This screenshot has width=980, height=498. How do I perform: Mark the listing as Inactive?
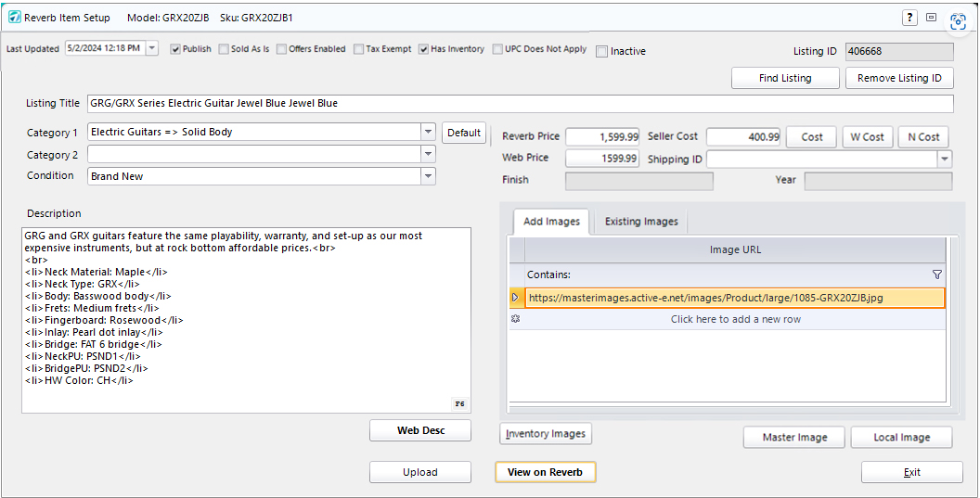(601, 51)
